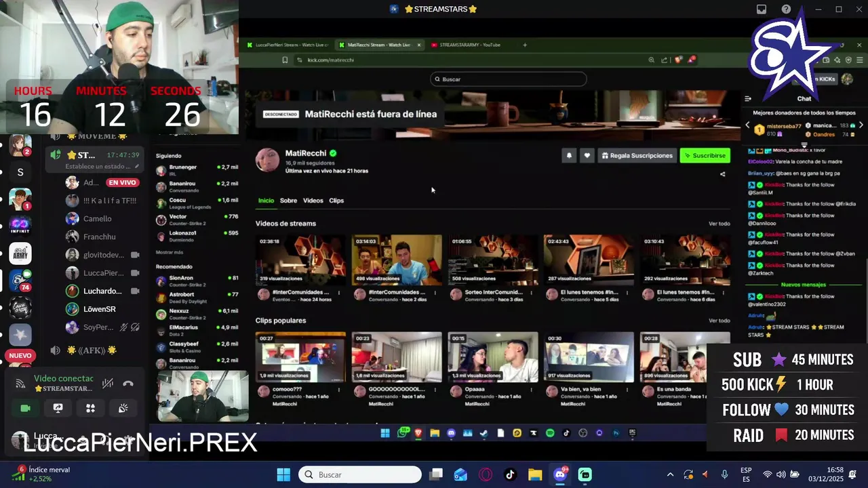Click Nuevos mensajes divider in chat

point(804,285)
